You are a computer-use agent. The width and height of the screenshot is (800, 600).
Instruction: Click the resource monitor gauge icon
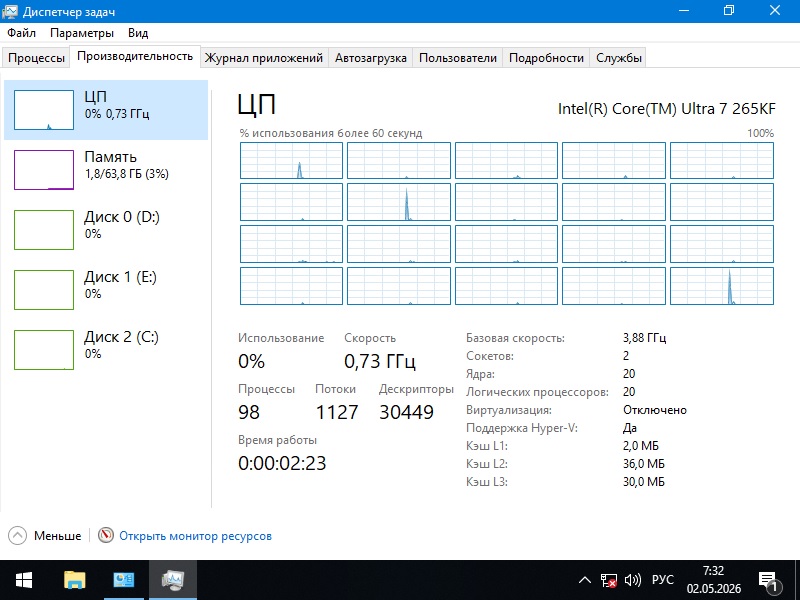(x=106, y=535)
